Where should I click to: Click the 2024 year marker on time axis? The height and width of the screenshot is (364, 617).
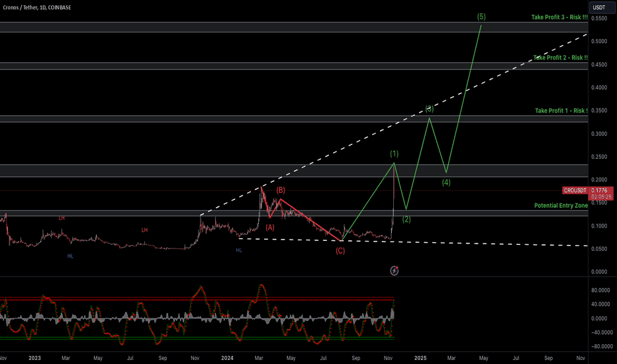coord(227,358)
